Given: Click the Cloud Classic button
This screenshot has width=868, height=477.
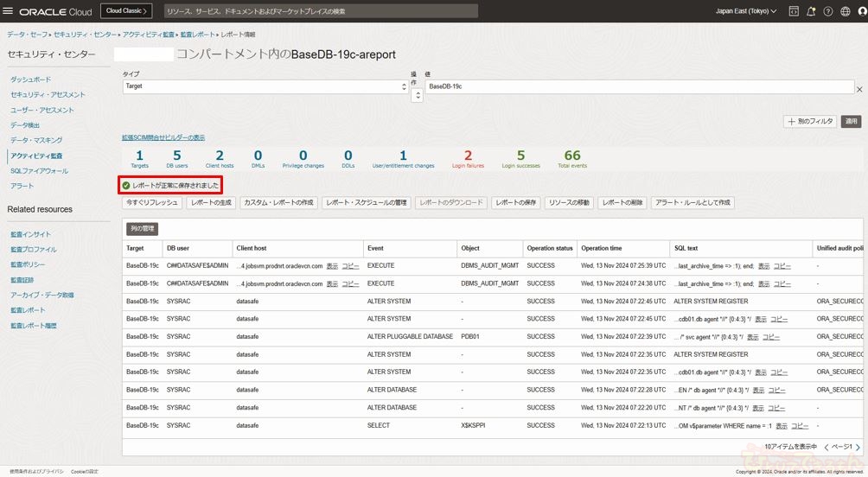Looking at the screenshot, I should pos(127,10).
